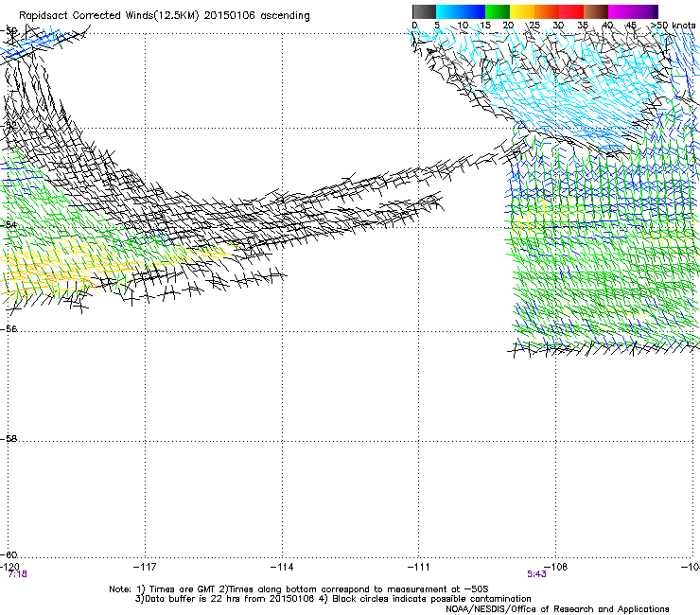The height and width of the screenshot is (615, 700).
Task: Click the magenta-purple 40–50 knots legend segment
Action: coord(633,11)
